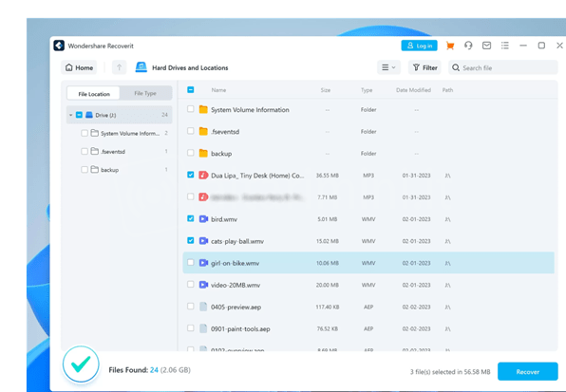Click the Path column header
Image resolution: width=566 pixels, height=392 pixels.
pos(447,90)
